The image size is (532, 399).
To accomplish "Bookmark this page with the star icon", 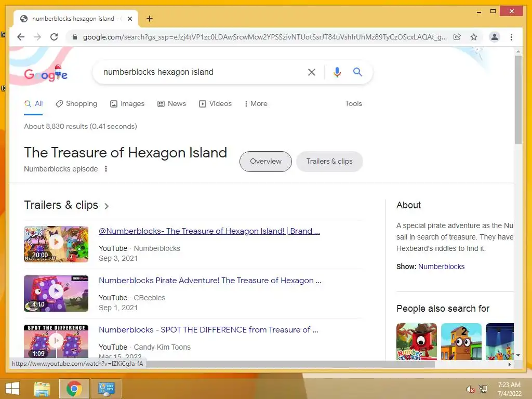I will [474, 37].
